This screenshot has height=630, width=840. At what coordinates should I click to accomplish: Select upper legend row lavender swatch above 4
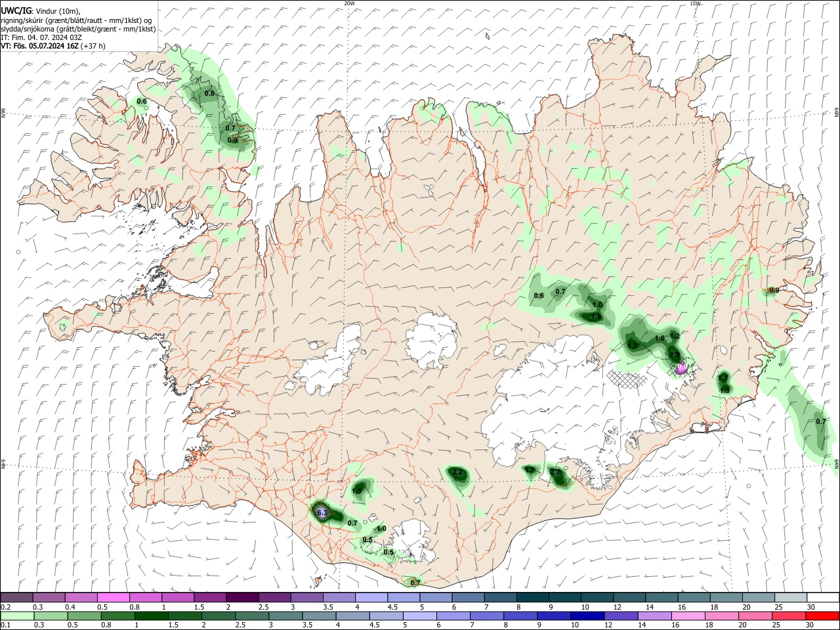click(370, 597)
